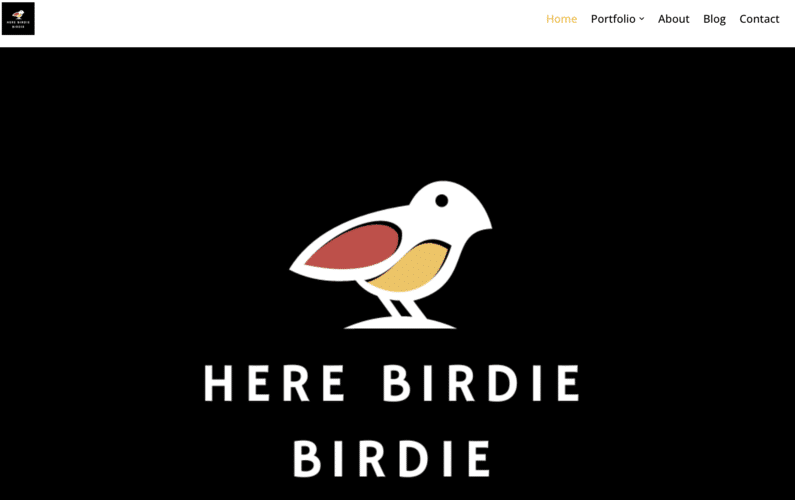Click BIRDIE on the first headline line
Viewport: 795px width, 500px height.
pyautogui.click(x=481, y=383)
